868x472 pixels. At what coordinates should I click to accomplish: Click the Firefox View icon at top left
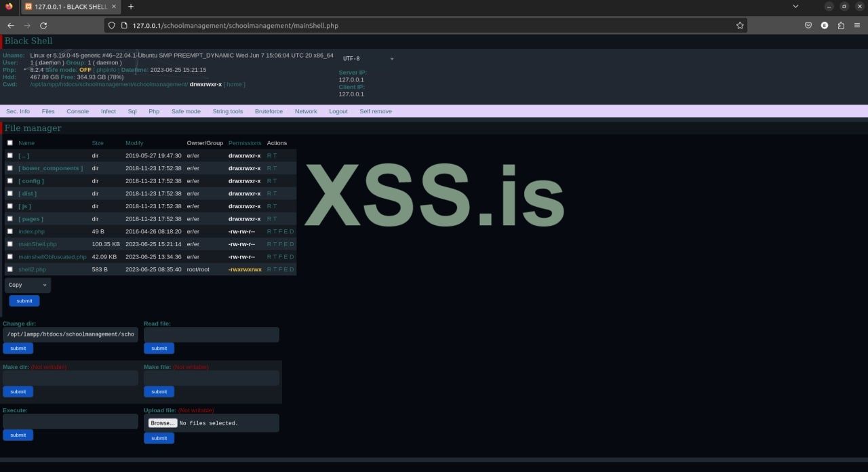[9, 7]
